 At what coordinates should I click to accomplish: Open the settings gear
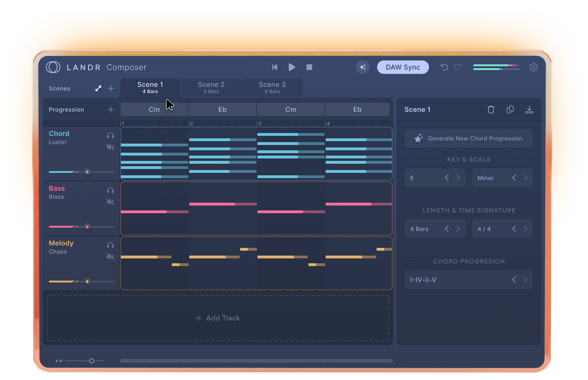tap(533, 67)
